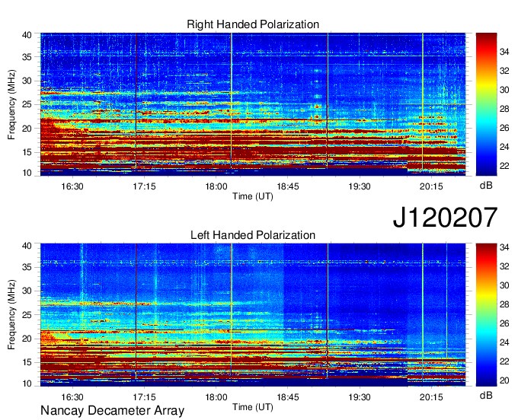The height and width of the screenshot is (420, 518).
Task: Click the 16:30 tick on right-handed plot
Action: click(x=72, y=186)
